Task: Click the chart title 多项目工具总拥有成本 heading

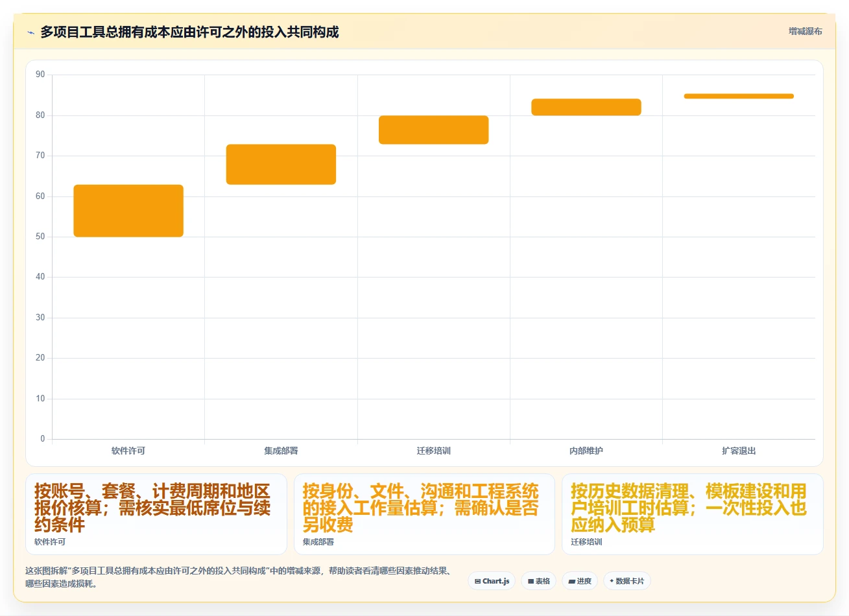Action: [x=189, y=32]
